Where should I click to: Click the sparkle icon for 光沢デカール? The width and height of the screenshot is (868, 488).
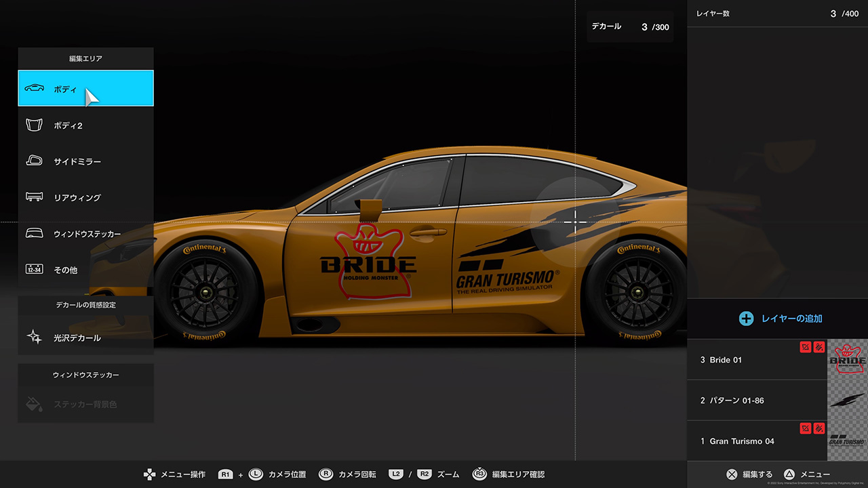[34, 338]
